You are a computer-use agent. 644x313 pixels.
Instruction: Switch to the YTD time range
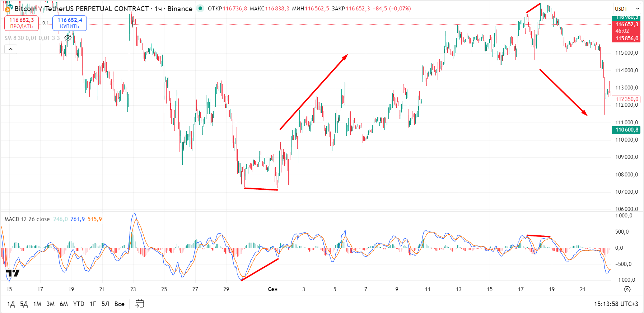(79, 304)
